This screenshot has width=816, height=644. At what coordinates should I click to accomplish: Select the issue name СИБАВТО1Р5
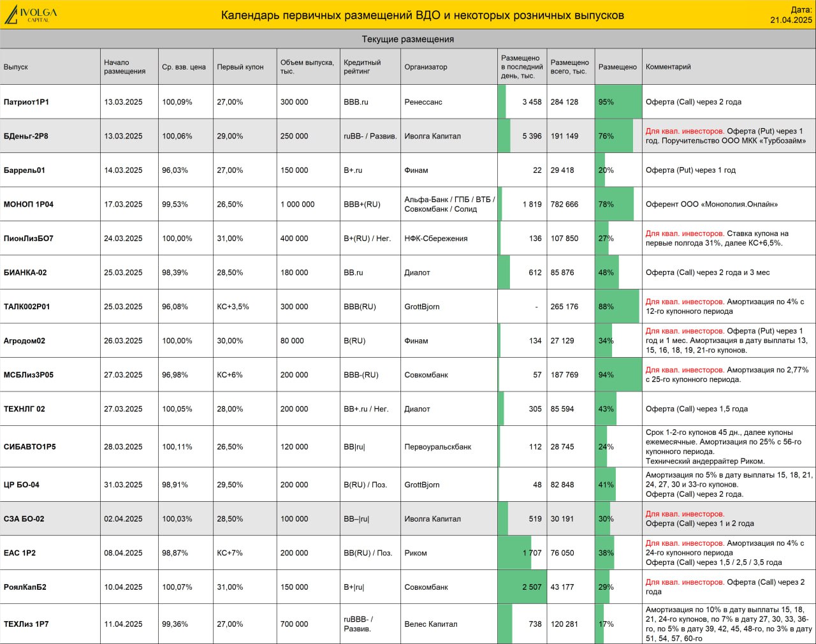[30, 447]
